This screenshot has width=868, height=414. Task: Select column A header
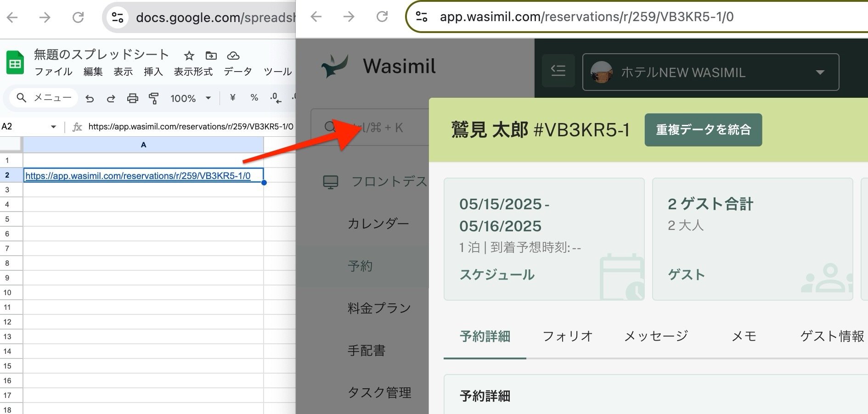[x=143, y=145]
